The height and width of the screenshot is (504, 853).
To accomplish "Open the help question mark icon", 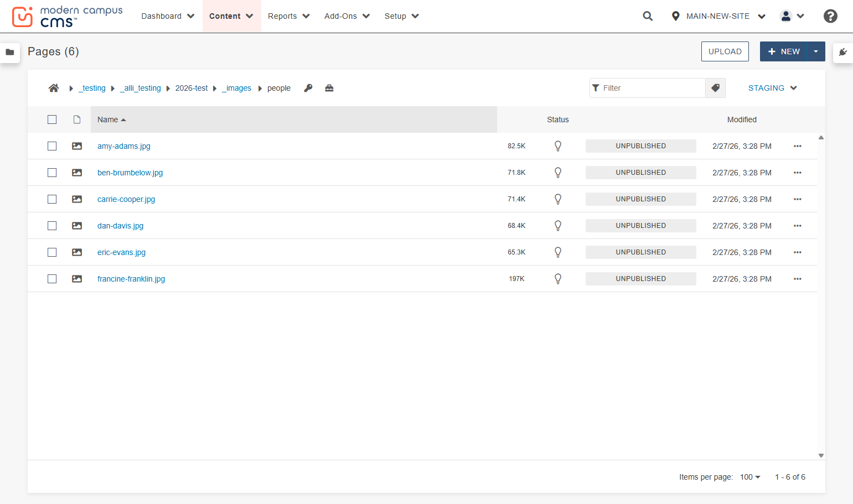I will click(830, 16).
